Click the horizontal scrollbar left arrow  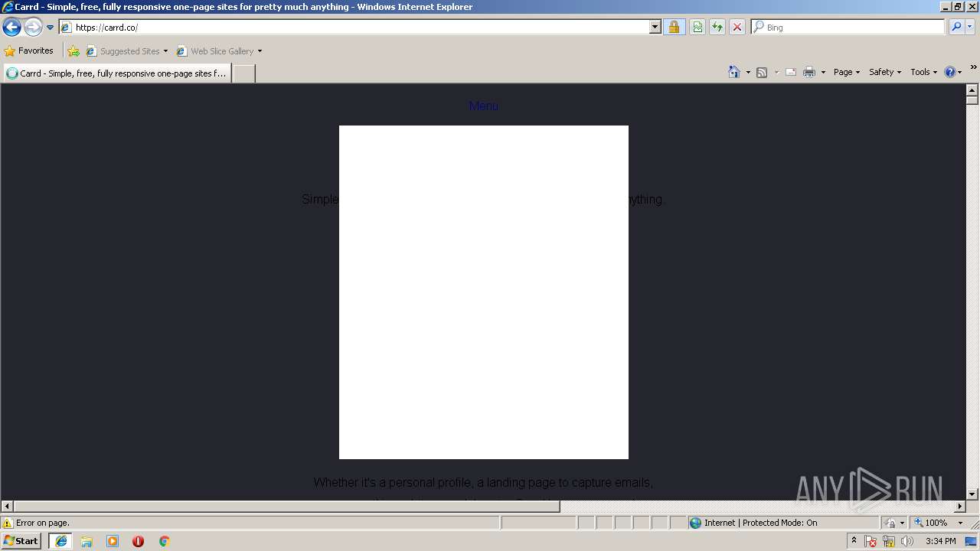(7, 507)
